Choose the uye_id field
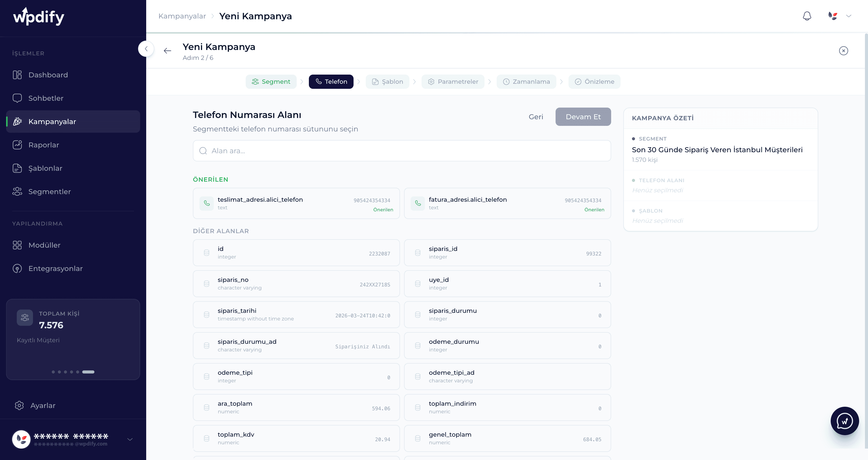 pyautogui.click(x=507, y=284)
